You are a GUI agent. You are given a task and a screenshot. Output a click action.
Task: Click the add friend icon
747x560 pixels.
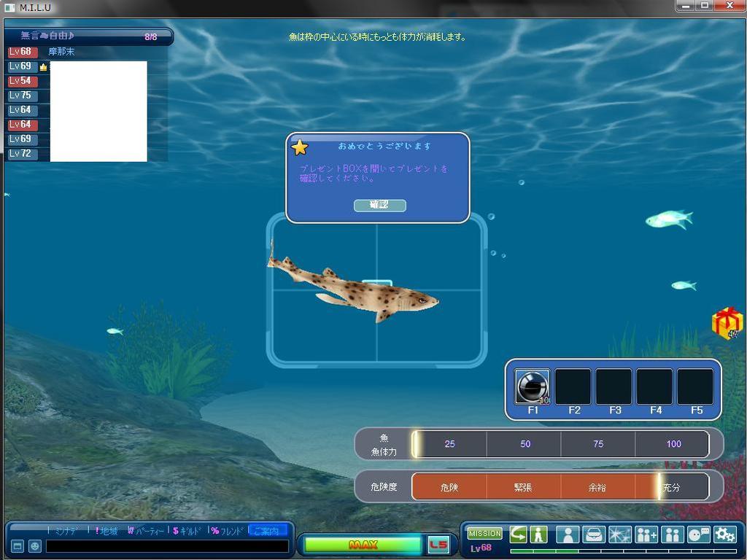click(646, 534)
